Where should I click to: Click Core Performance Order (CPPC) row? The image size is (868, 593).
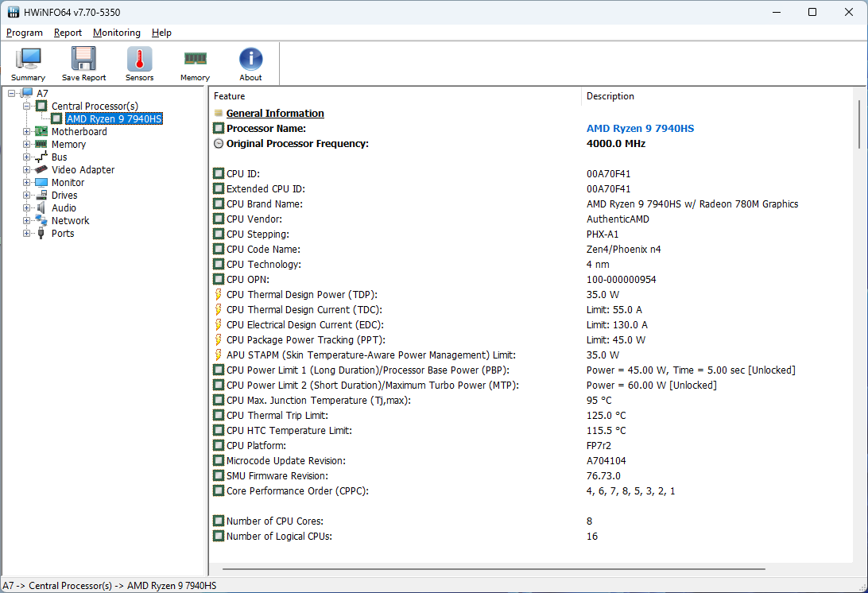532,491
